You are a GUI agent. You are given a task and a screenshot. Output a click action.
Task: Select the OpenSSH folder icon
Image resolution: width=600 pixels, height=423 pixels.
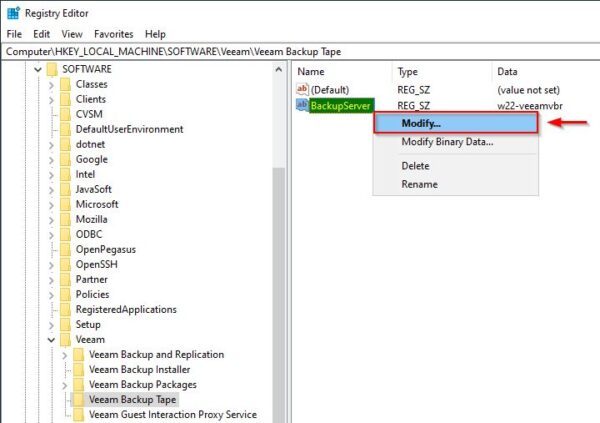click(65, 264)
